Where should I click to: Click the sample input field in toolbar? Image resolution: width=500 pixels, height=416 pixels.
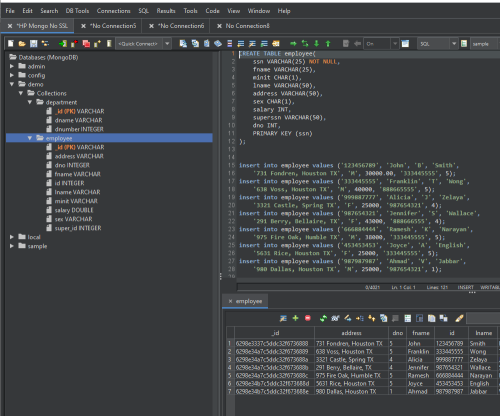(484, 44)
